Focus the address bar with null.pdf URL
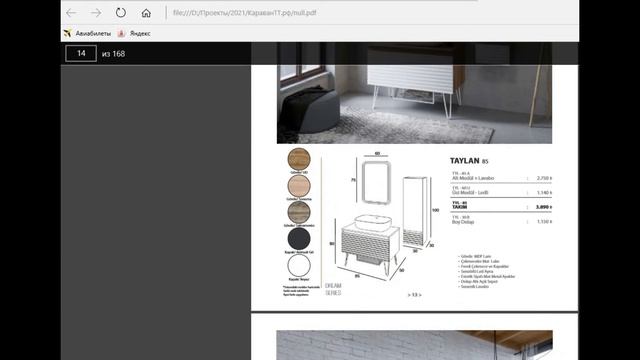640x360 pixels. click(244, 13)
